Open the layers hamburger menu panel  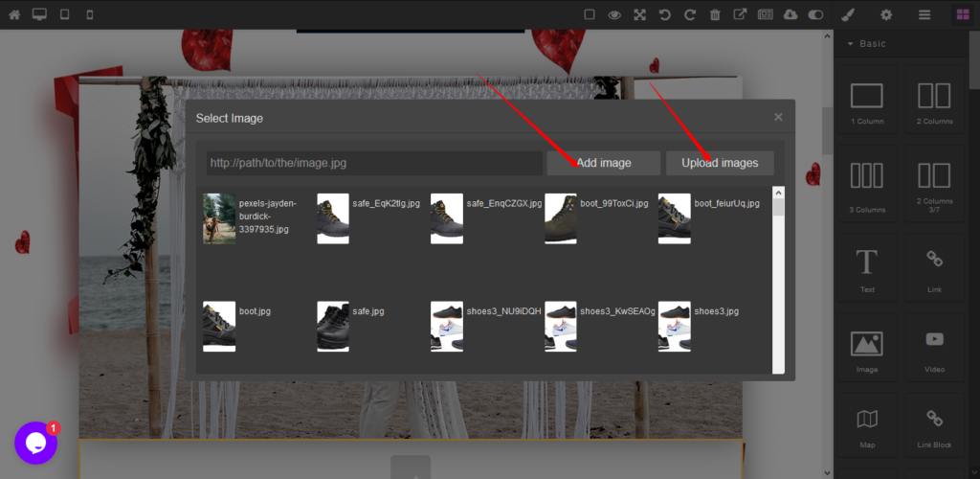point(924,14)
